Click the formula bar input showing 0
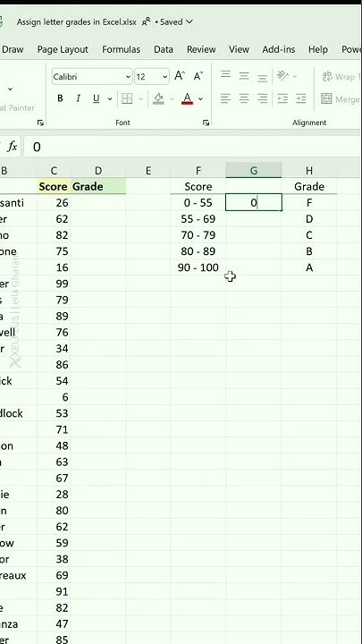Image resolution: width=362 pixels, height=644 pixels. 192,147
